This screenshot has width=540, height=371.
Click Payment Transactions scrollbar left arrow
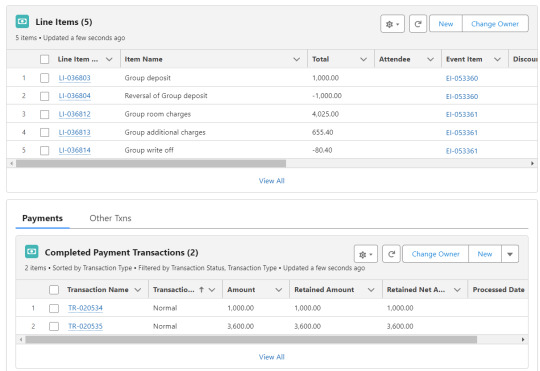tap(21, 340)
